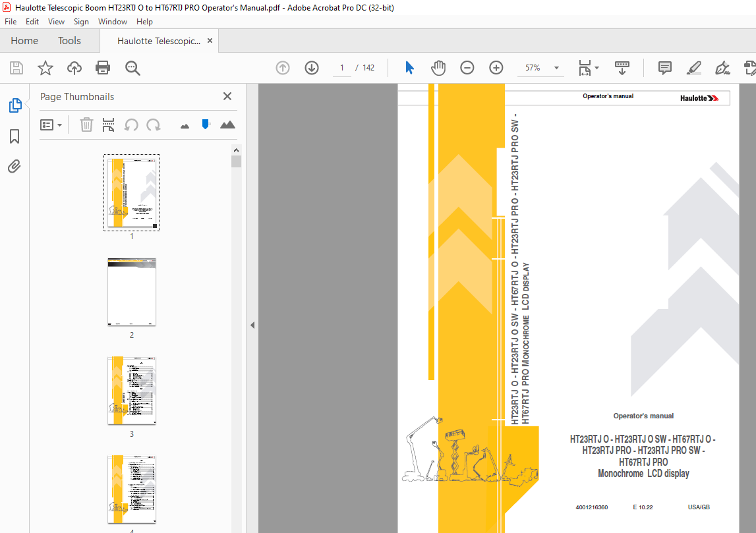Delete selected page with trash icon
The width and height of the screenshot is (756, 533).
click(x=86, y=125)
